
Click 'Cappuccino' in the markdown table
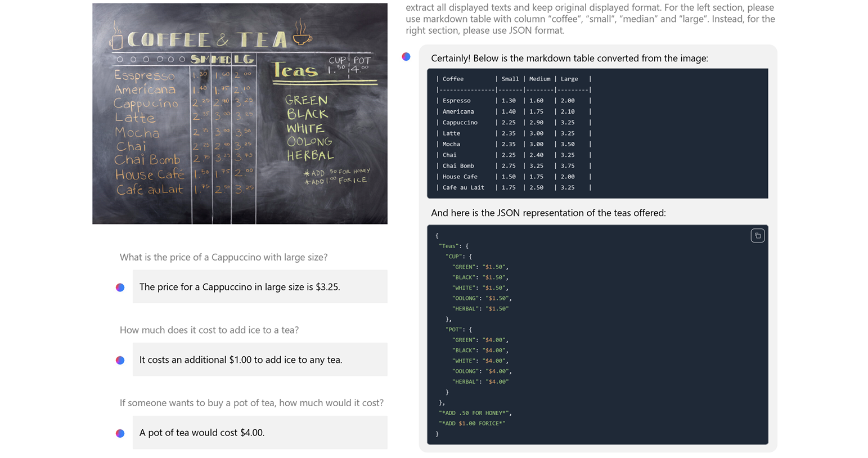(x=460, y=122)
